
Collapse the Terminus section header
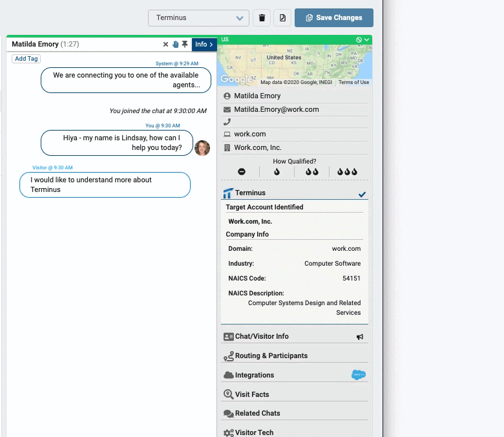295,193
